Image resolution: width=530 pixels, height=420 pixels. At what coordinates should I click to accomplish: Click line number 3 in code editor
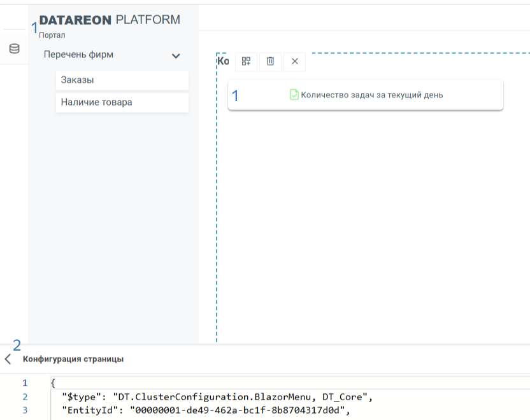(25, 410)
